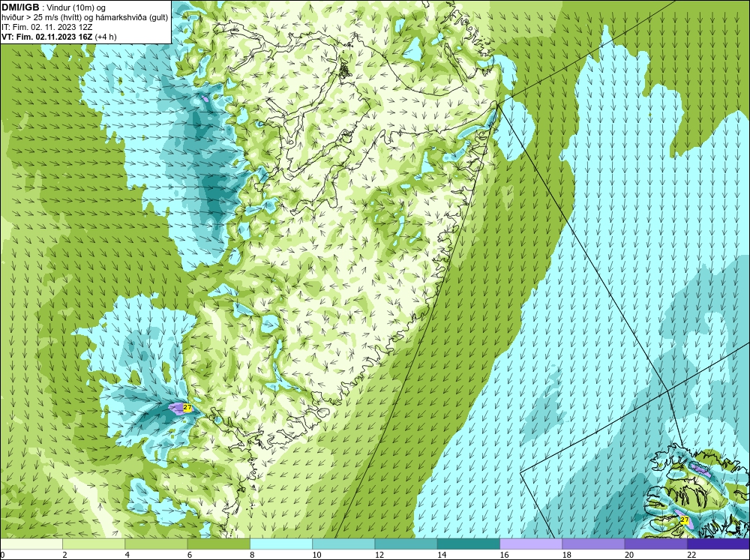Click the pale cream 0–2 m/s legend swatch
Viewport: 750px width, 560px height.
pos(31,544)
